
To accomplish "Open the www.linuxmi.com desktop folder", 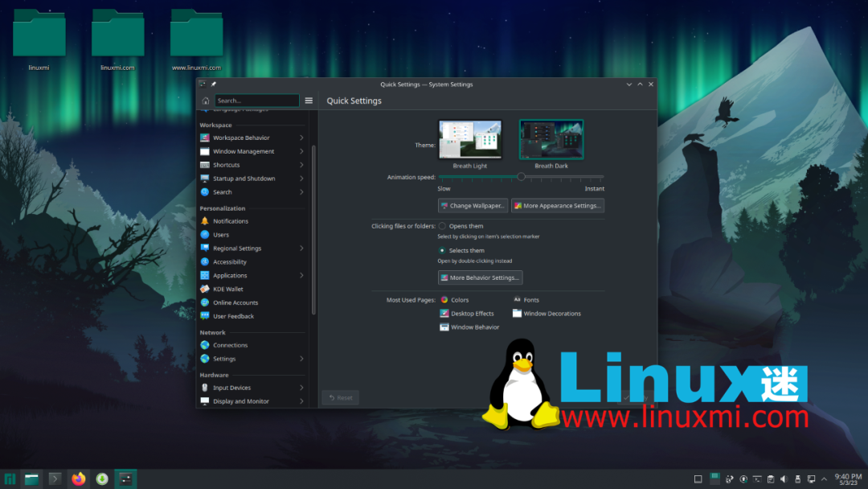I will (x=197, y=40).
